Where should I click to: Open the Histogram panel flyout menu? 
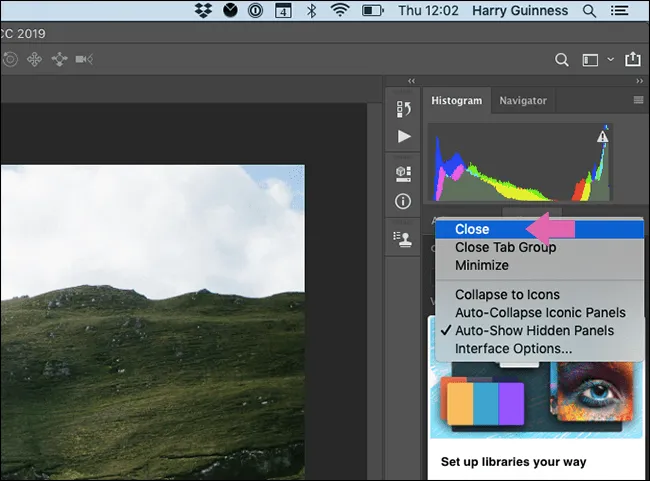pos(638,101)
